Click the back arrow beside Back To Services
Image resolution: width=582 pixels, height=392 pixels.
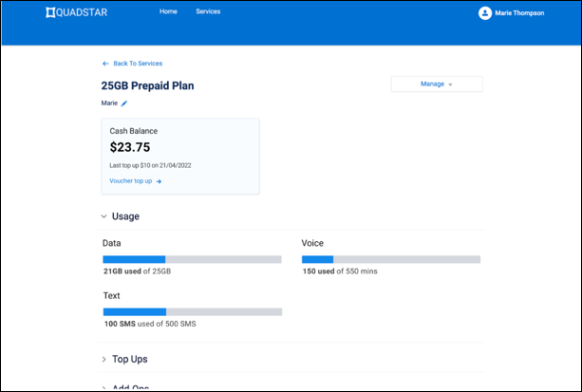(x=105, y=64)
